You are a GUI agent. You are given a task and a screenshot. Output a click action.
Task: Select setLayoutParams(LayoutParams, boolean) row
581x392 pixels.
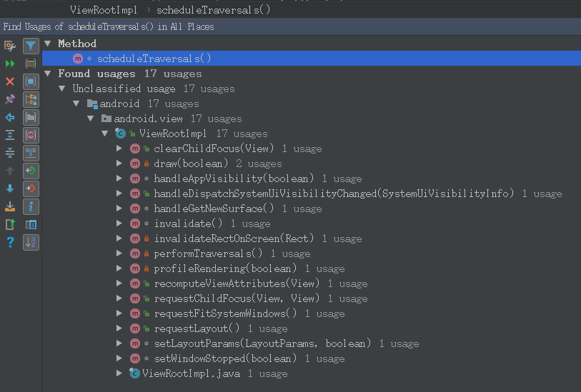[x=312, y=343]
